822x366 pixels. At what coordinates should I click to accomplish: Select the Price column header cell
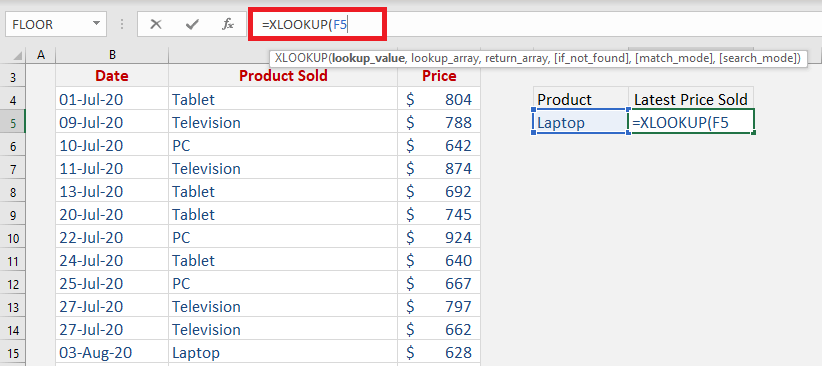pos(439,76)
